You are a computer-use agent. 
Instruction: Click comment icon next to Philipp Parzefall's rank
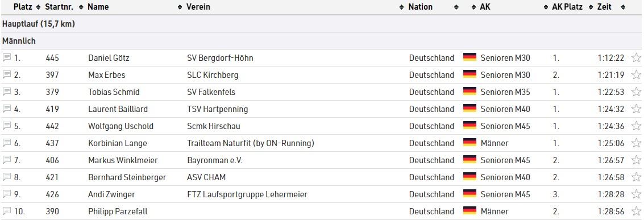point(6,211)
